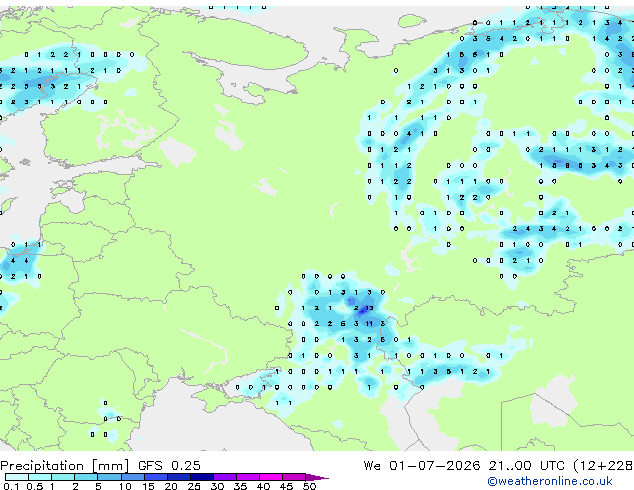Image resolution: width=634 pixels, height=490 pixels.
Task: Click the legend label "10"
Action: (x=125, y=486)
